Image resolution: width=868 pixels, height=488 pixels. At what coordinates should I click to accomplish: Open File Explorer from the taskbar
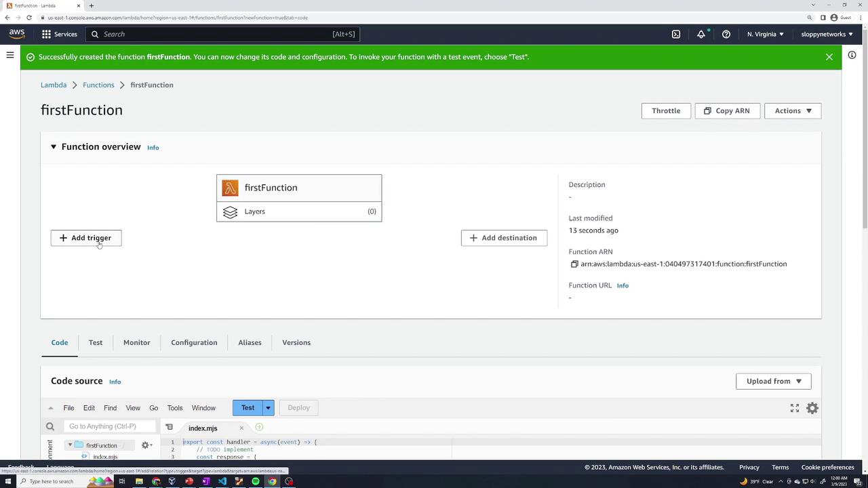[x=139, y=481]
